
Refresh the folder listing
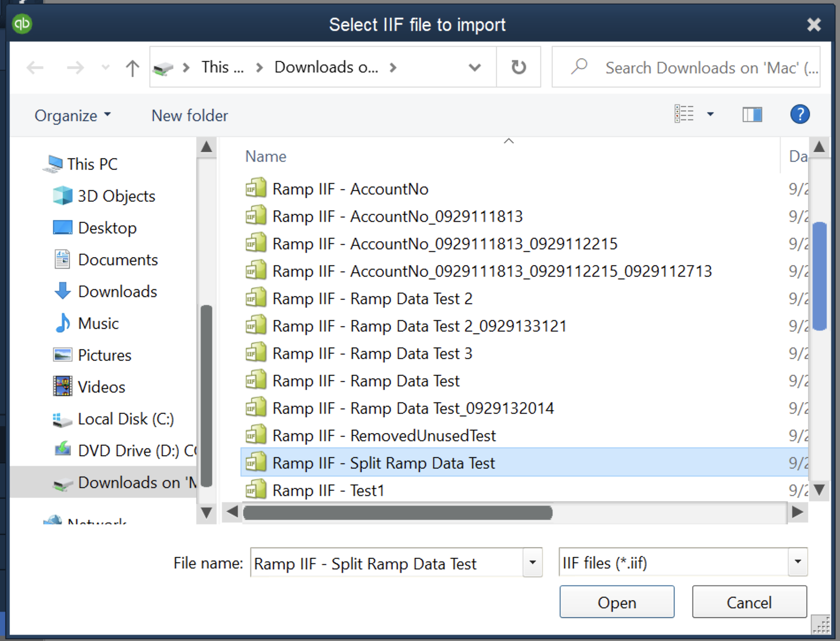pyautogui.click(x=519, y=67)
